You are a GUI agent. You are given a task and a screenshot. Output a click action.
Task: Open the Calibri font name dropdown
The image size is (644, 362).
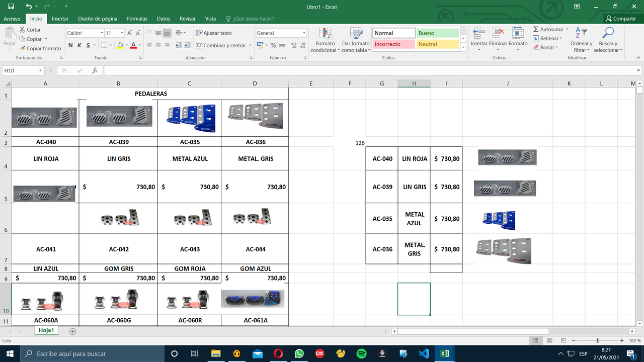[101, 33]
